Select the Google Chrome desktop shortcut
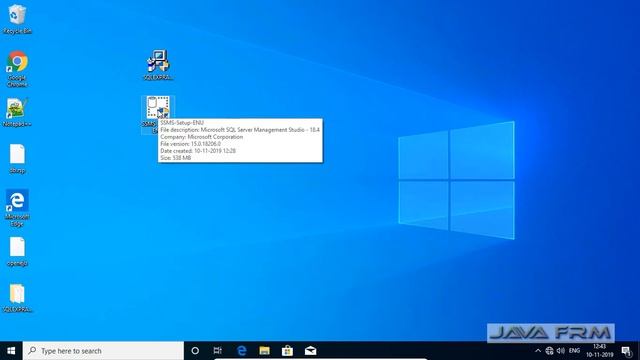Screen dimensions: 640x360 pos(17,69)
